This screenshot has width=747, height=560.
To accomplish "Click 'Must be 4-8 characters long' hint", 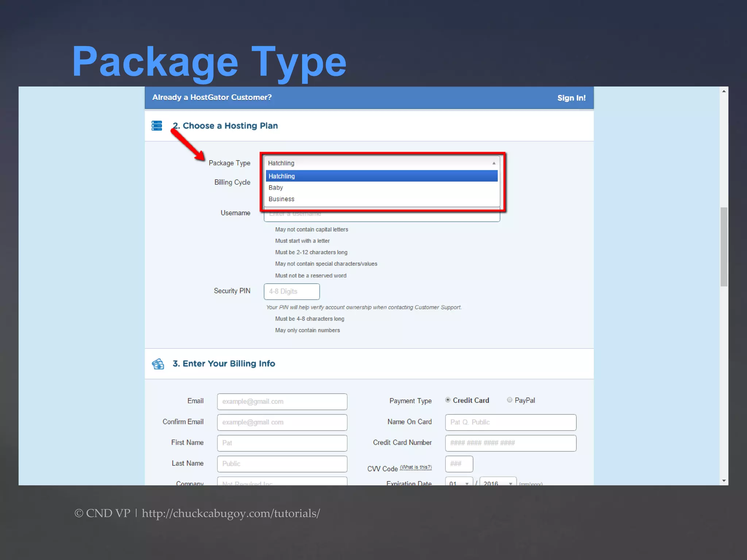I will (310, 319).
